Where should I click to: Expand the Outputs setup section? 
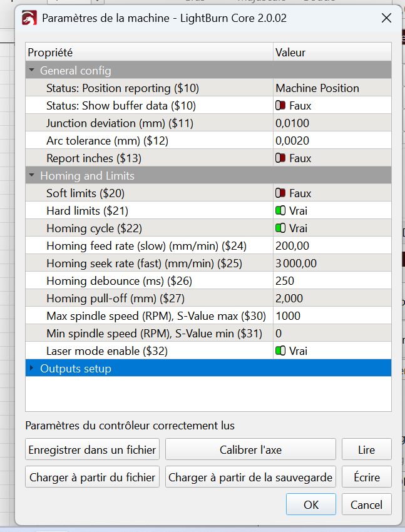(32, 369)
